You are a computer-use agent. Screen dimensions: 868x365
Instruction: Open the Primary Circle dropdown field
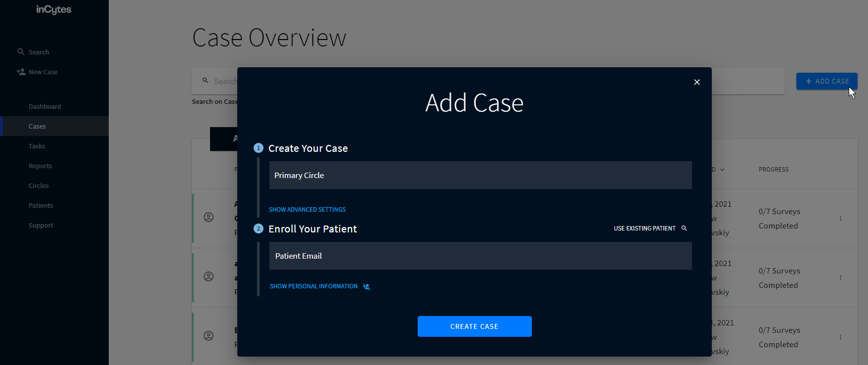480,176
